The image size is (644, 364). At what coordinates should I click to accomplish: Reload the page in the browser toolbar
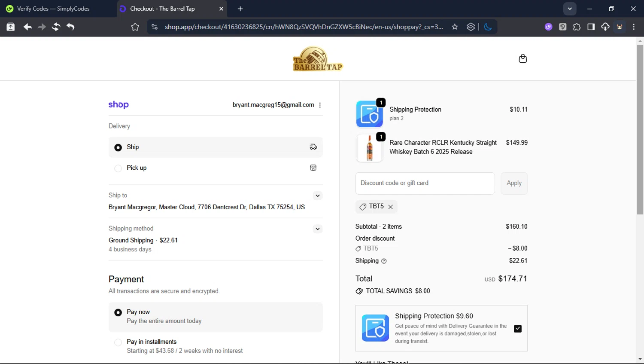coord(56,27)
